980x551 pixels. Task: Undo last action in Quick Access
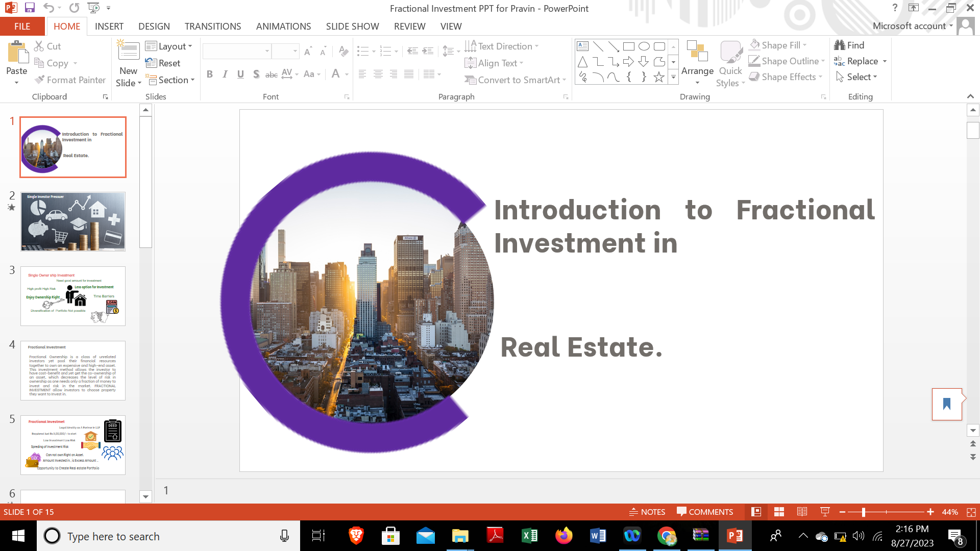pos(48,8)
